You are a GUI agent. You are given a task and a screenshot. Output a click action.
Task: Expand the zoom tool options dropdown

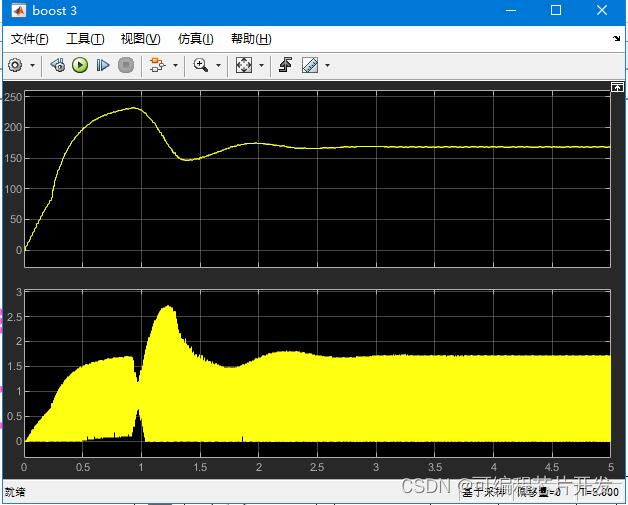pyautogui.click(x=218, y=65)
